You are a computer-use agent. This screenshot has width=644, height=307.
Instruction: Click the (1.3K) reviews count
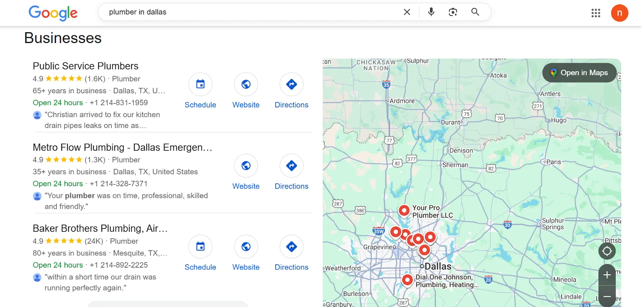click(x=95, y=160)
